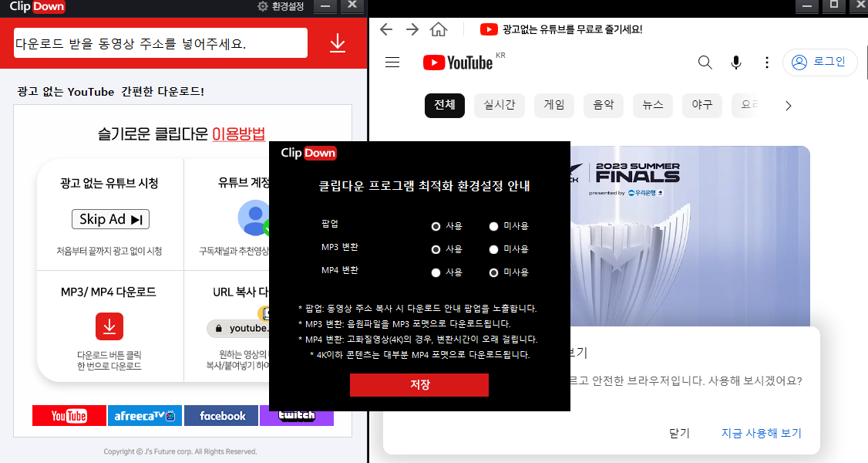Select 미사용 for MP4 변환
This screenshot has width=868, height=463.
(494, 273)
